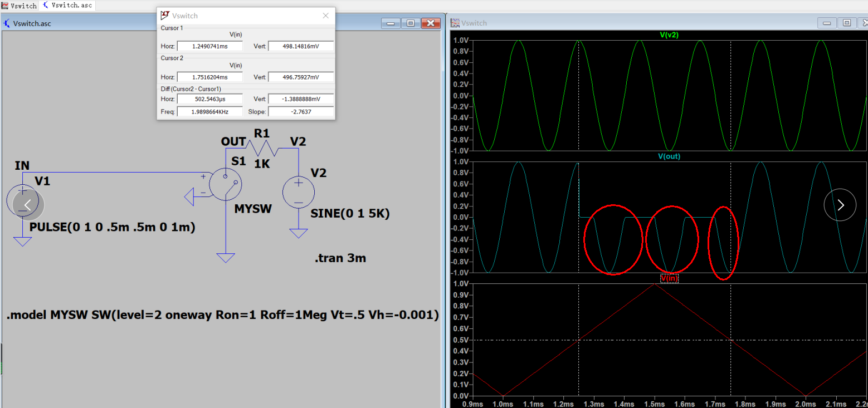This screenshot has height=408, width=868.
Task: Click the .tran 3m simulation directive
Action: 340,258
